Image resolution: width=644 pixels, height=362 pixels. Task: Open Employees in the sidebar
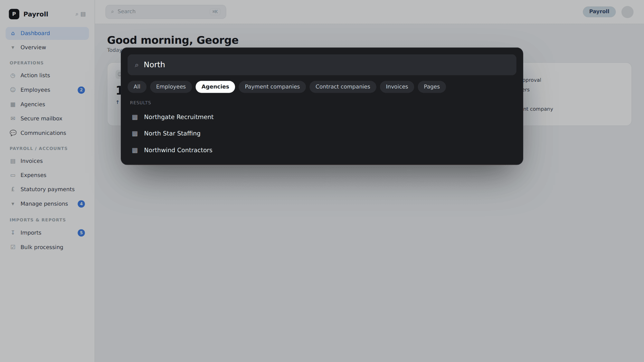(47, 90)
